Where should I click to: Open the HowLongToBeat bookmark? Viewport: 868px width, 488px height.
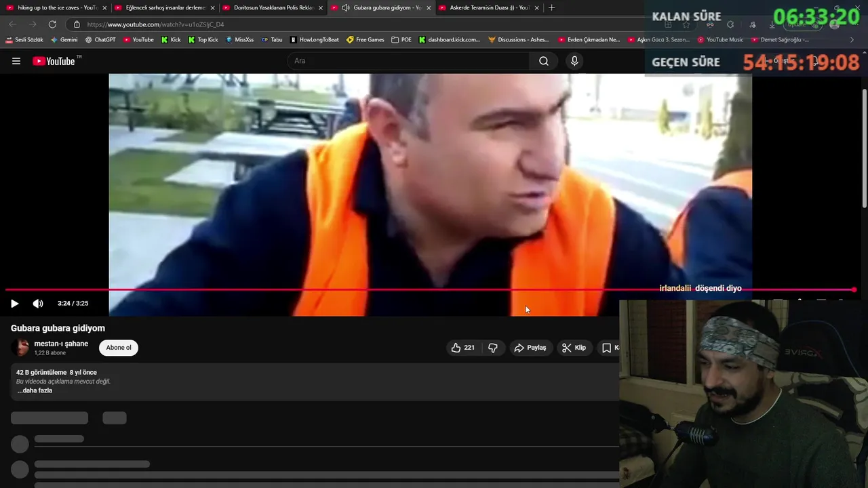pyautogui.click(x=314, y=40)
